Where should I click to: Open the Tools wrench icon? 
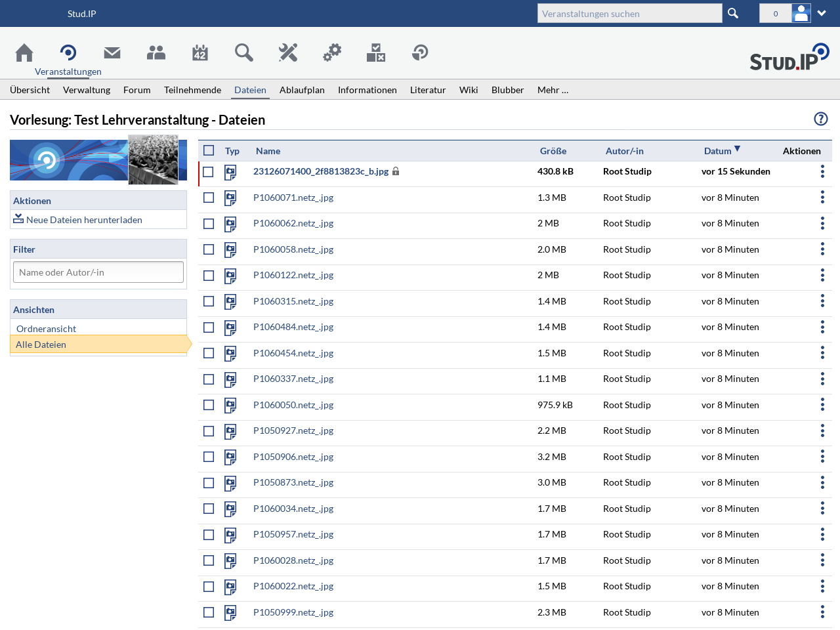[x=288, y=52]
